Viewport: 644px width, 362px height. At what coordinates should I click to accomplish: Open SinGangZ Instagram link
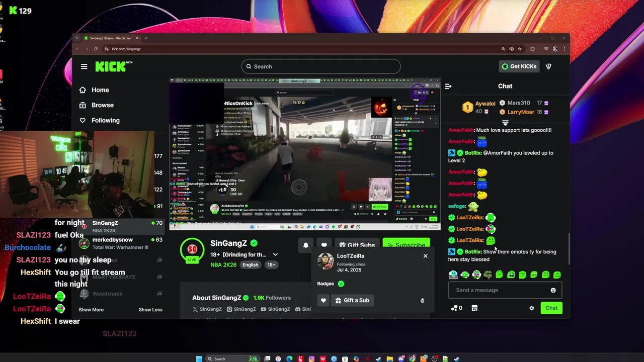click(241, 309)
